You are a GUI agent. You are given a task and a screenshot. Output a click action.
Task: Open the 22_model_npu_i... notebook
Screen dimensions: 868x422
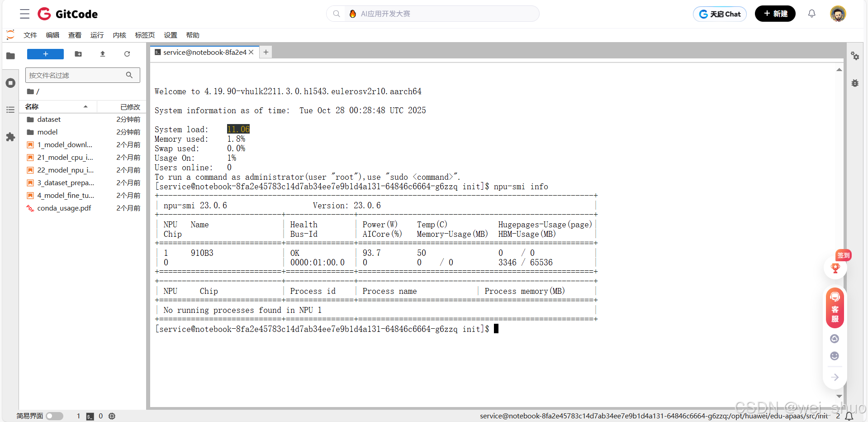tap(83, 170)
